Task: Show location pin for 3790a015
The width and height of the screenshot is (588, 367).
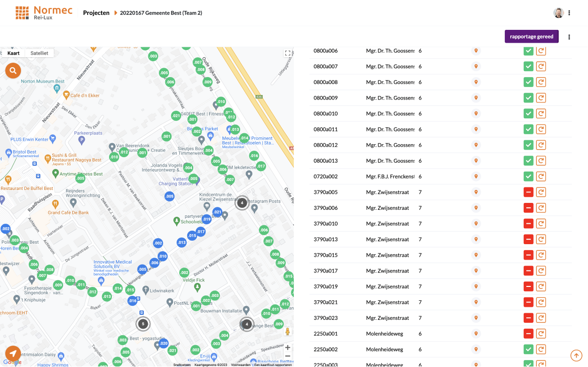Action: 476,255
